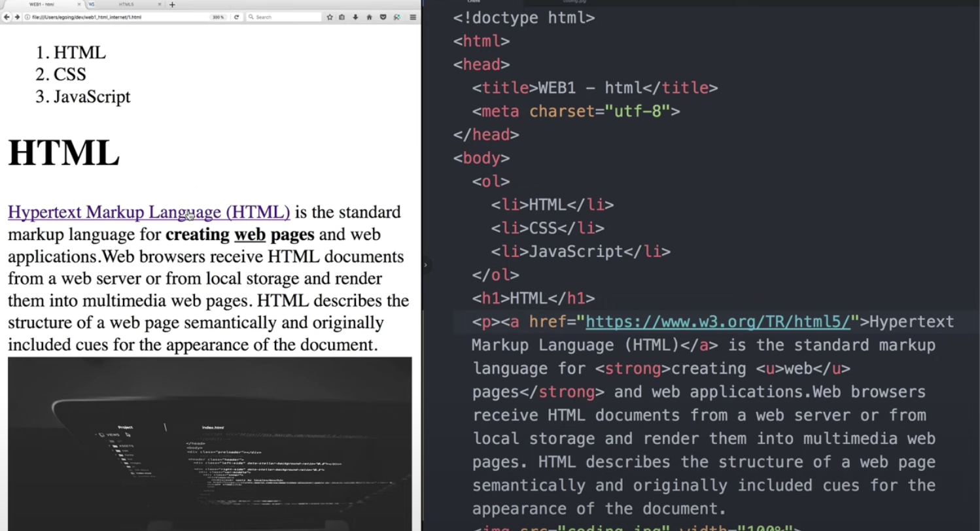Click the 300% zoom indicator
The image size is (980, 531).
coord(219,17)
